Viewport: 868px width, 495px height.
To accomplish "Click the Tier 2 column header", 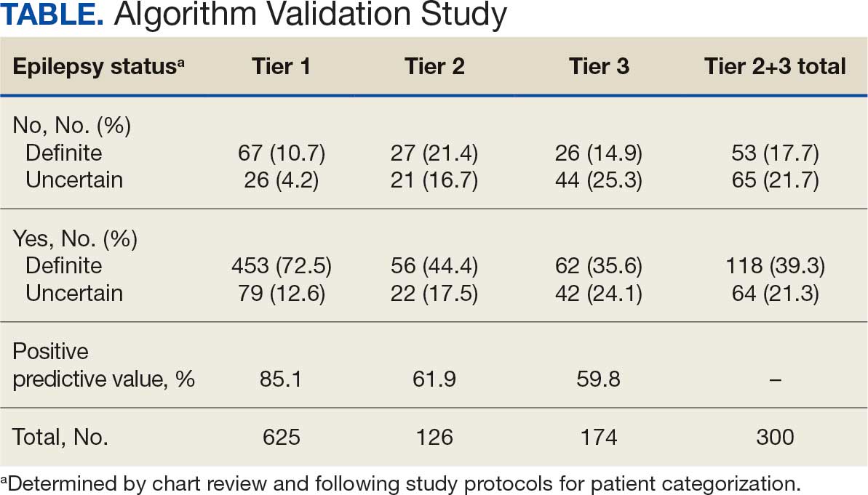I will click(x=434, y=67).
